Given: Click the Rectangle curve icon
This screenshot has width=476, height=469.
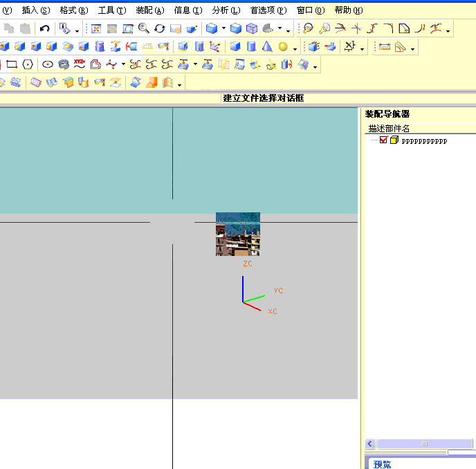Looking at the screenshot, I should coord(12,64).
